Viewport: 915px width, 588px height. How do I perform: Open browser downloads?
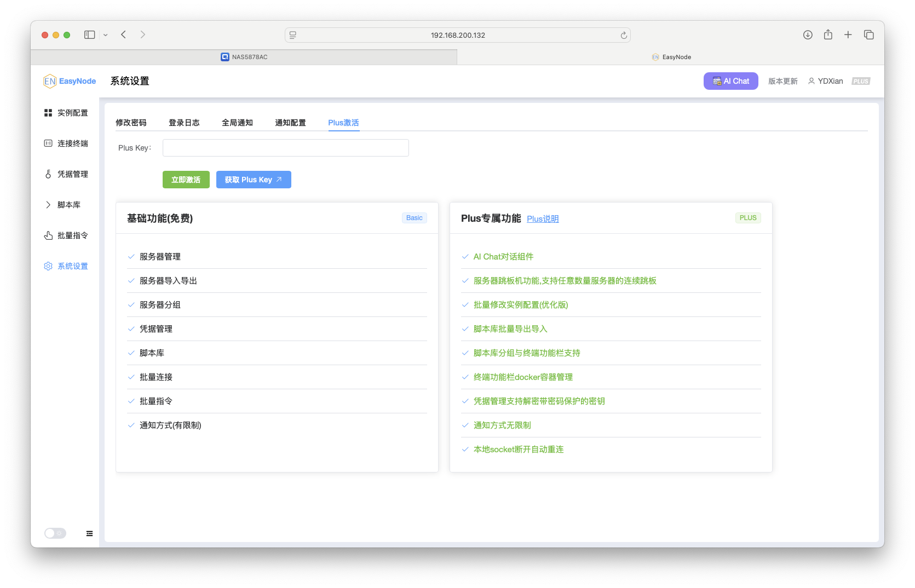tap(808, 34)
